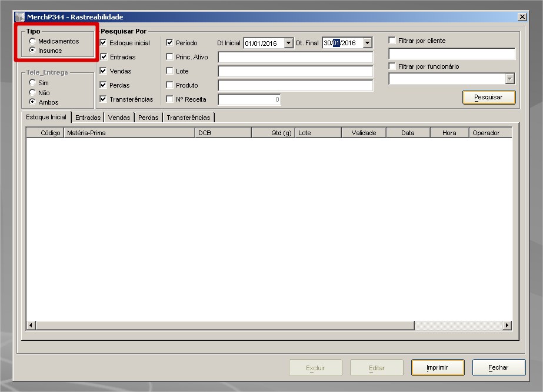The height and width of the screenshot is (392, 543).
Task: Uncheck the Estoque inicial checkbox
Action: [x=104, y=43]
